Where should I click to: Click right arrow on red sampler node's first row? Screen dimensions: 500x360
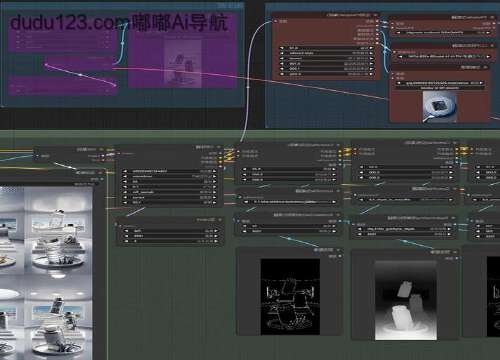(x=370, y=48)
